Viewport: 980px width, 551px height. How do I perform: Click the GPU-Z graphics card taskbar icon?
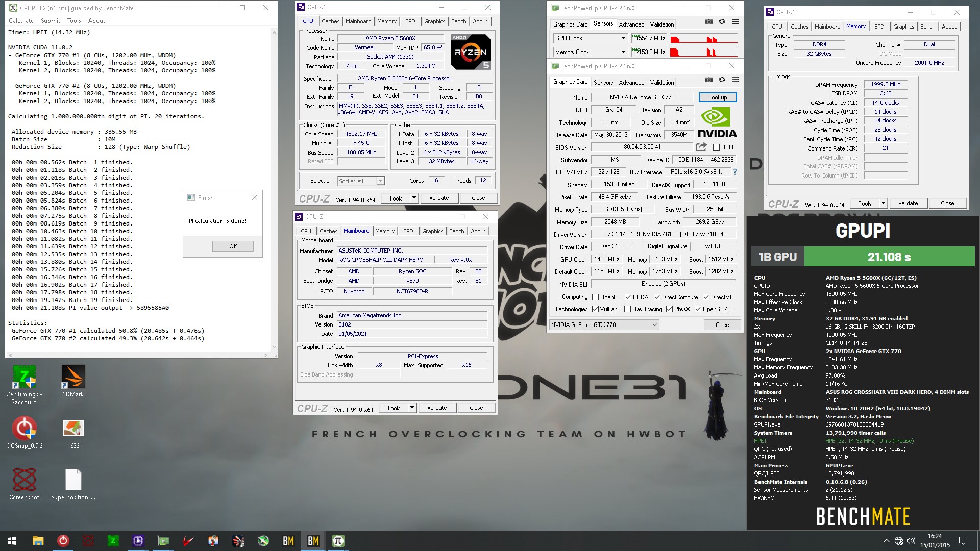(163, 541)
